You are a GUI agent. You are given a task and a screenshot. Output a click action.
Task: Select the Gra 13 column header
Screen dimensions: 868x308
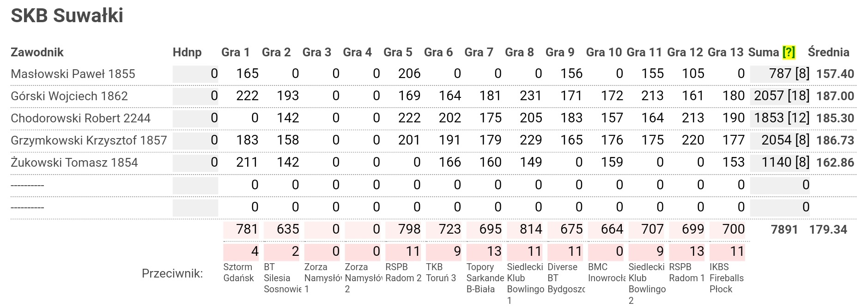725,52
